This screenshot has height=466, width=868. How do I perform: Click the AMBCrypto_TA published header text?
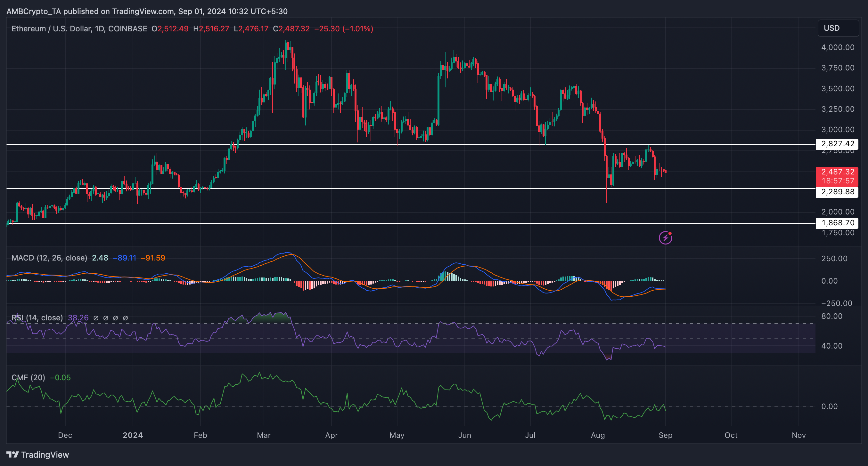(x=147, y=11)
